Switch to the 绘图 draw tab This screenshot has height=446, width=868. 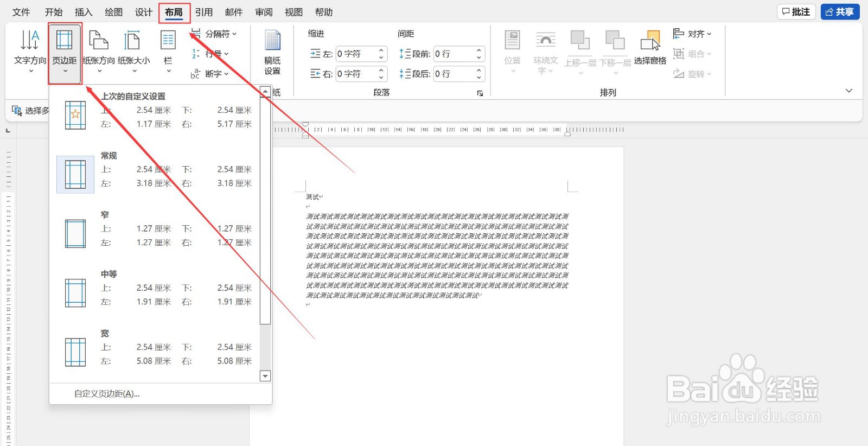click(114, 12)
